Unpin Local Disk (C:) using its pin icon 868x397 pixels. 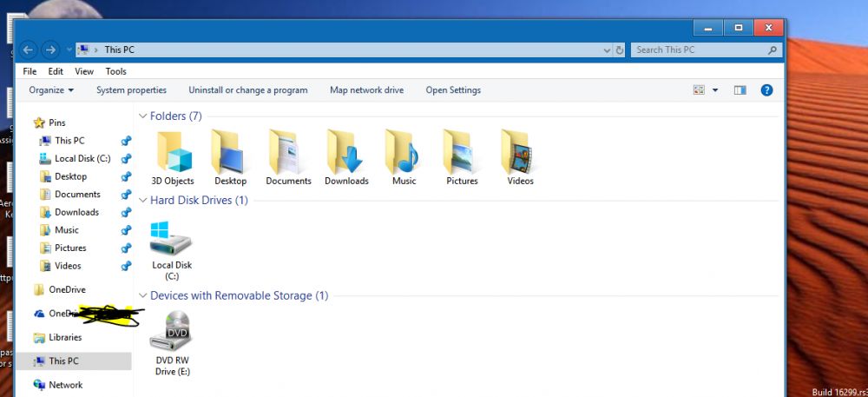(126, 159)
